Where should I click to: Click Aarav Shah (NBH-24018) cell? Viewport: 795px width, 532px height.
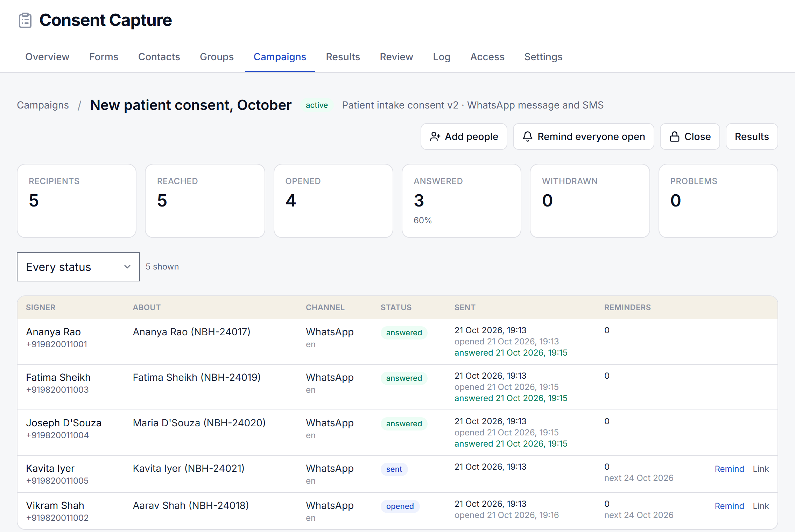(x=191, y=505)
